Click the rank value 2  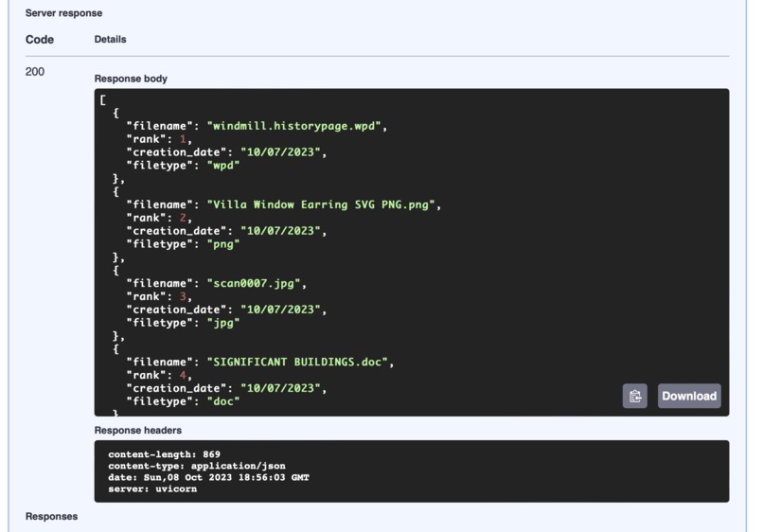(183, 218)
